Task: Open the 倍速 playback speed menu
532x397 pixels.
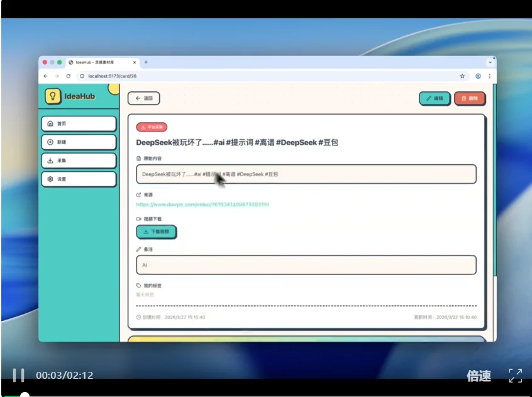Action: point(479,376)
